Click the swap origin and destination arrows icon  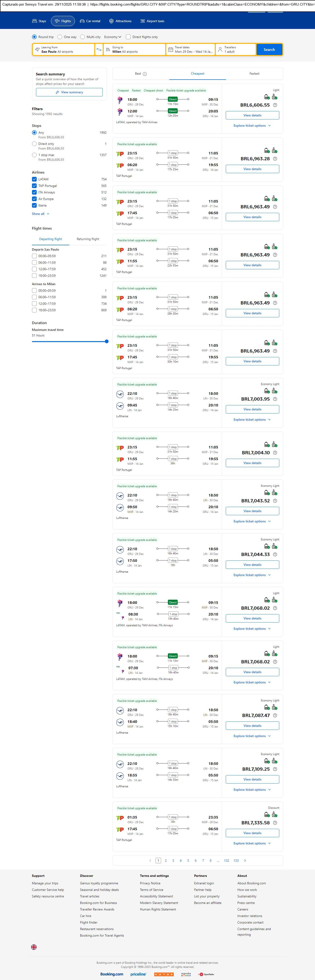[99, 49]
